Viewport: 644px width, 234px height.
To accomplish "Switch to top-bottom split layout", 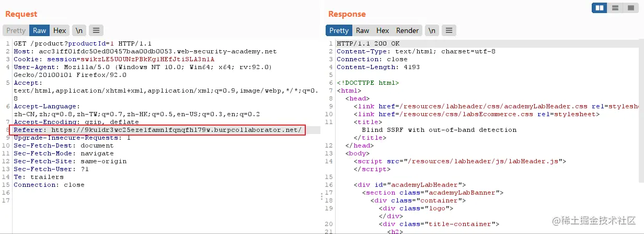I will (615, 8).
